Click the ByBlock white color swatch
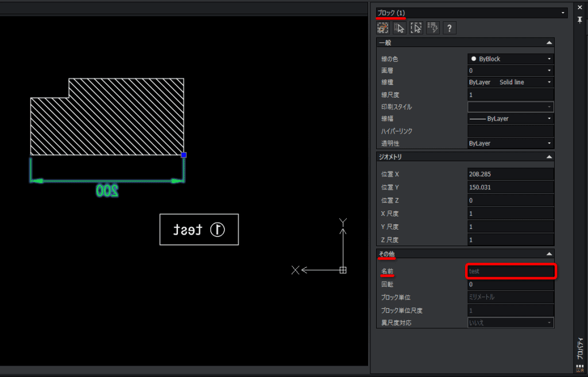 (474, 59)
